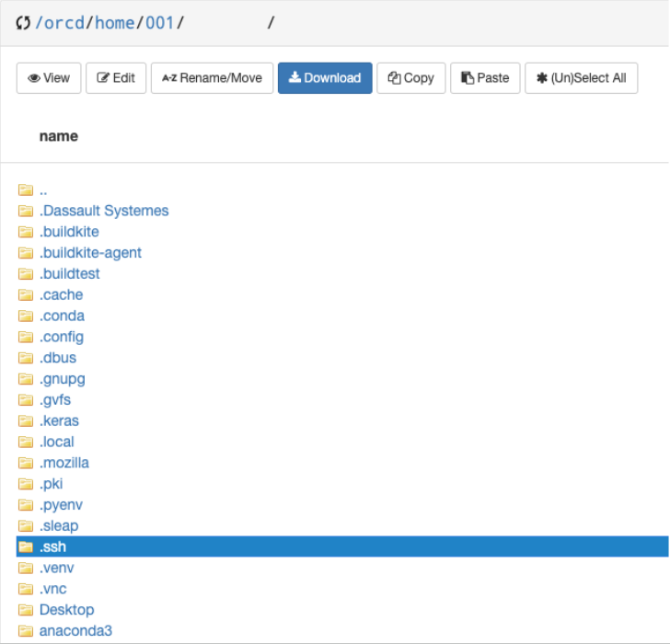This screenshot has width=670, height=644.
Task: Click the refresh icon beside the path
Action: point(23,23)
